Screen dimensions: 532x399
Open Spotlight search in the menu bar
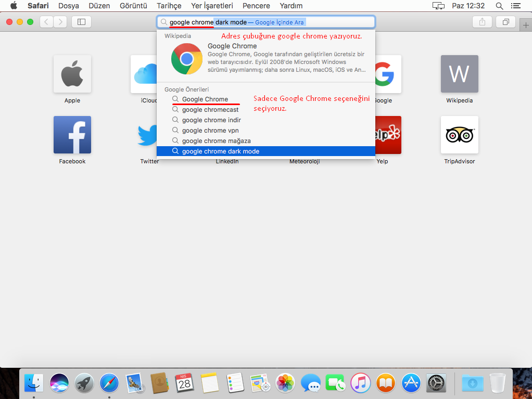pyautogui.click(x=499, y=6)
